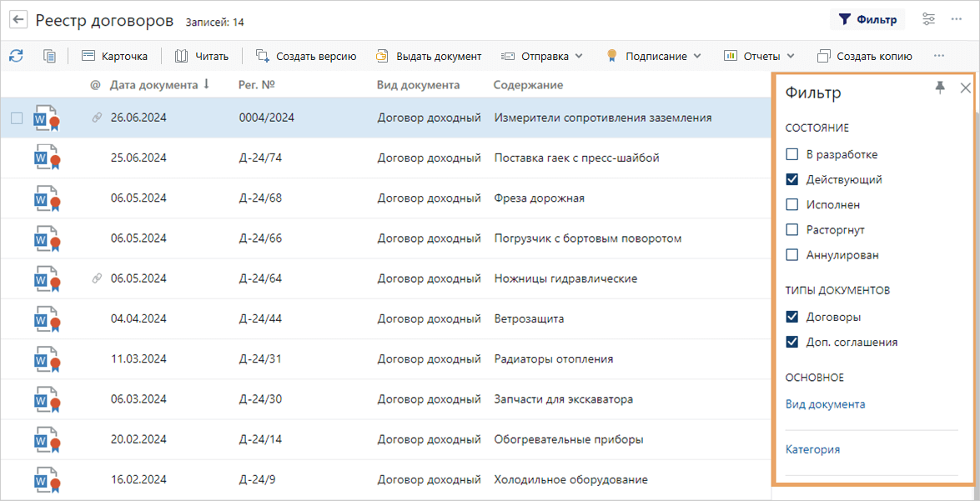Uncheck the Действующий state filter
Screen dimensions: 980x501
point(792,179)
